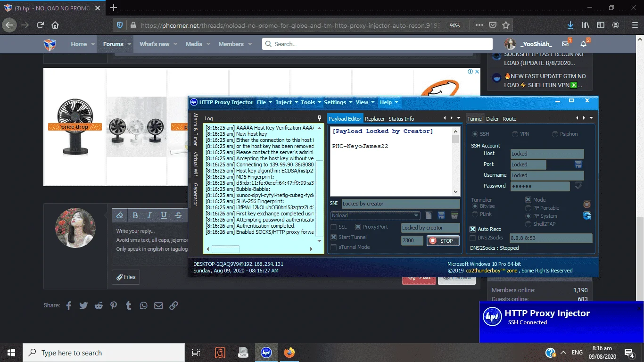Viewport: 644px width, 362px height.
Task: Expand the Members dropdown arrow in navbar
Action: tap(249, 44)
